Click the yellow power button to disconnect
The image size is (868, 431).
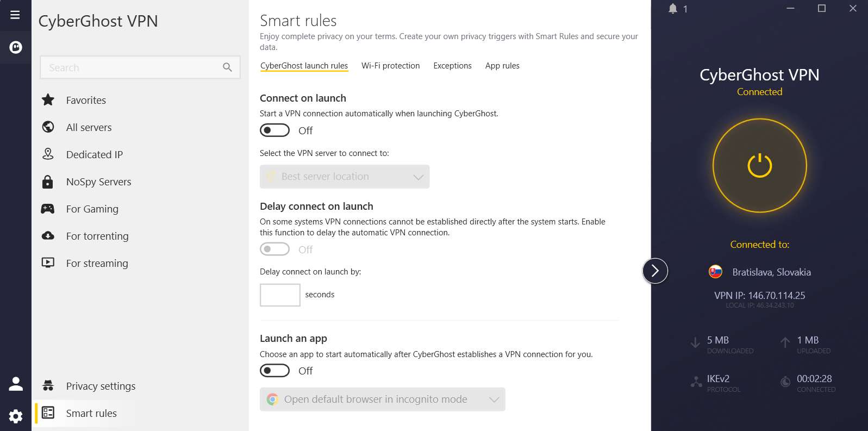[x=759, y=165]
